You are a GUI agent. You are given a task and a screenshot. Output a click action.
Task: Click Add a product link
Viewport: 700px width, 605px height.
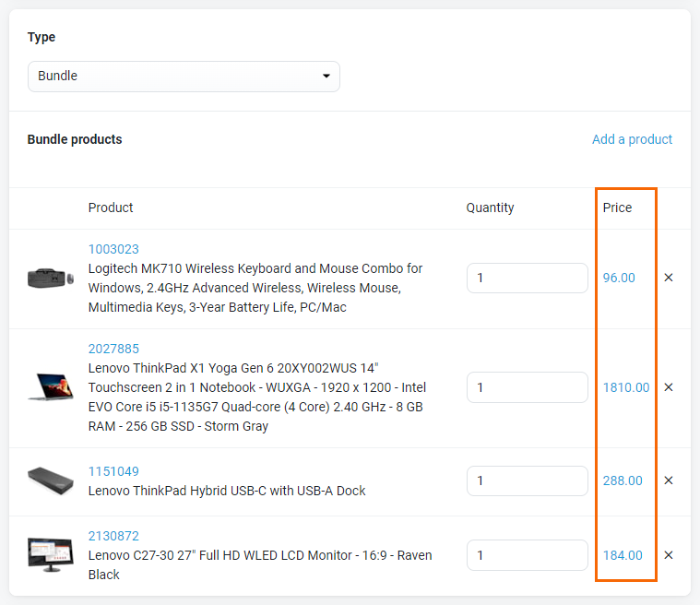click(x=632, y=139)
